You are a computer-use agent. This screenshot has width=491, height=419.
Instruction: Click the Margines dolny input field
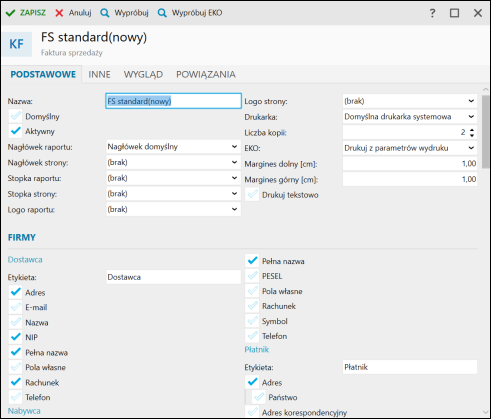click(410, 164)
